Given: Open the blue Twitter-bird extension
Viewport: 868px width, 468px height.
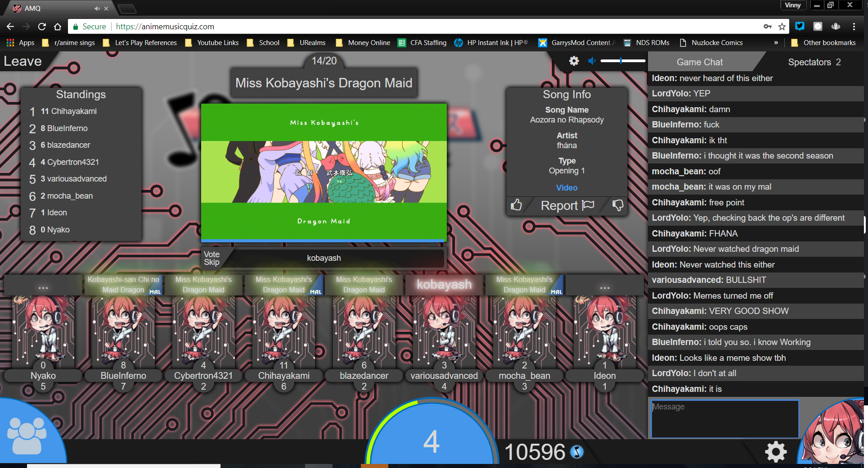Looking at the screenshot, I should point(800,26).
